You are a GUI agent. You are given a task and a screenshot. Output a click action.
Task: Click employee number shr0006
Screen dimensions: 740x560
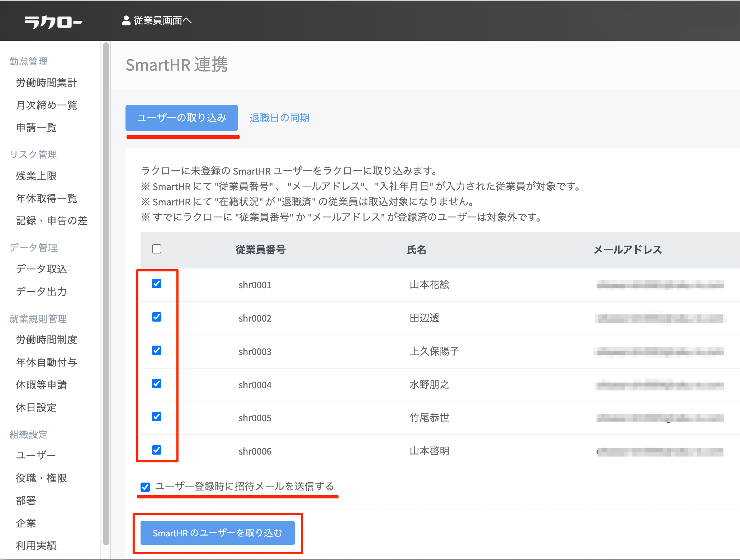pyautogui.click(x=255, y=451)
